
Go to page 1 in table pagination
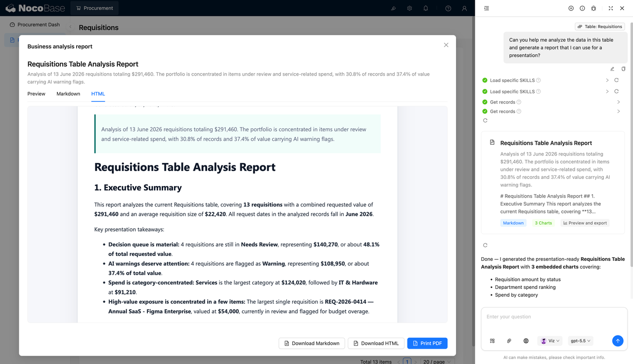click(407, 362)
